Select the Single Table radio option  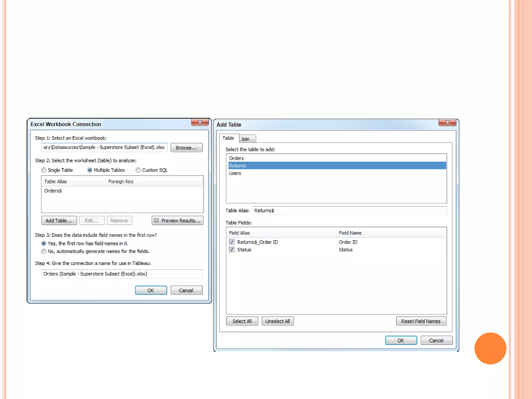click(x=44, y=170)
